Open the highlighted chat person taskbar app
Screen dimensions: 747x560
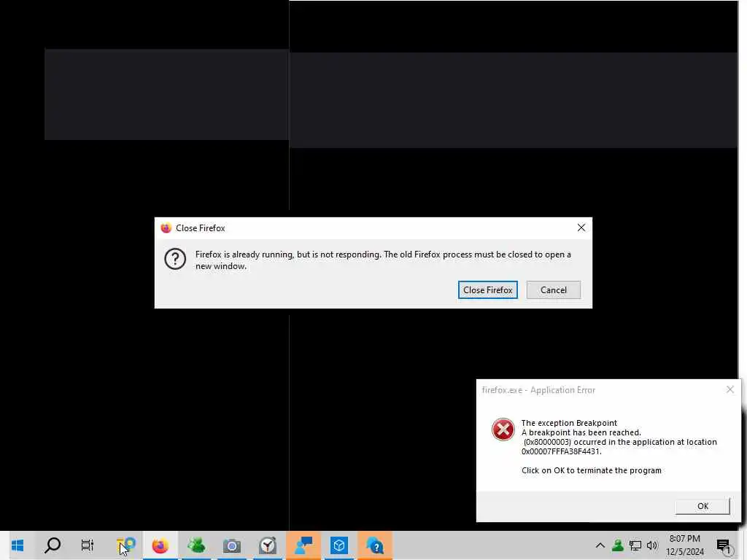pos(303,545)
